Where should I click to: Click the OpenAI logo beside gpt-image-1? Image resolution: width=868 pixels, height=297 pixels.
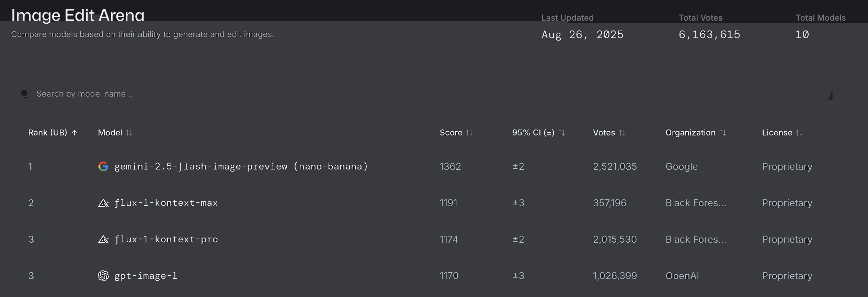pos(103,276)
